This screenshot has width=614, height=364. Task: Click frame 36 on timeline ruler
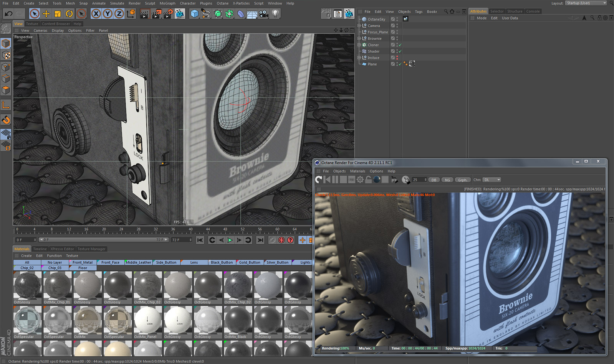(x=173, y=230)
